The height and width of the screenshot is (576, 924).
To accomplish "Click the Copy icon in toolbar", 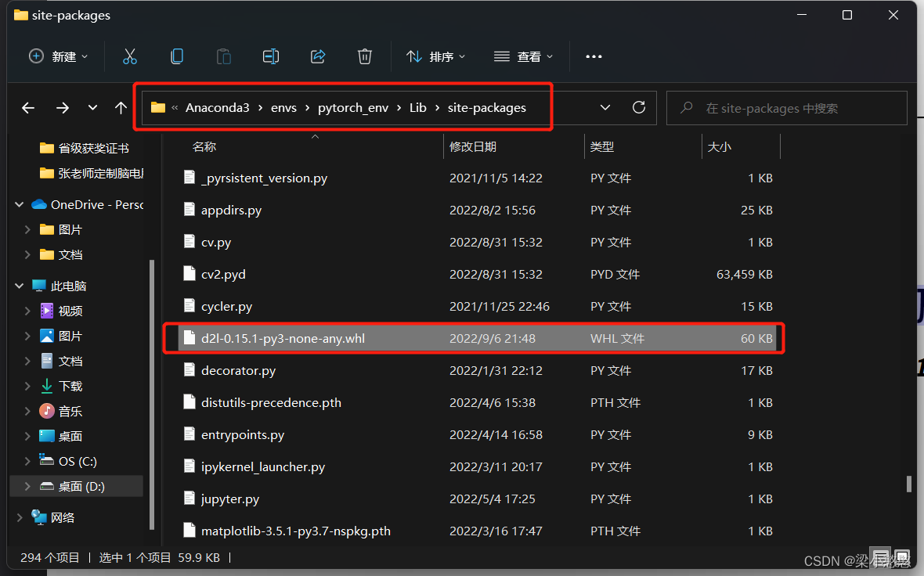I will click(177, 56).
